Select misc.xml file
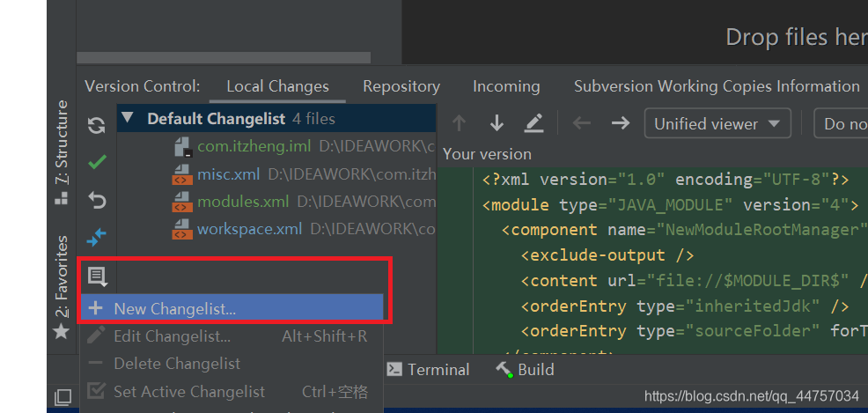The image size is (868, 413). [228, 174]
